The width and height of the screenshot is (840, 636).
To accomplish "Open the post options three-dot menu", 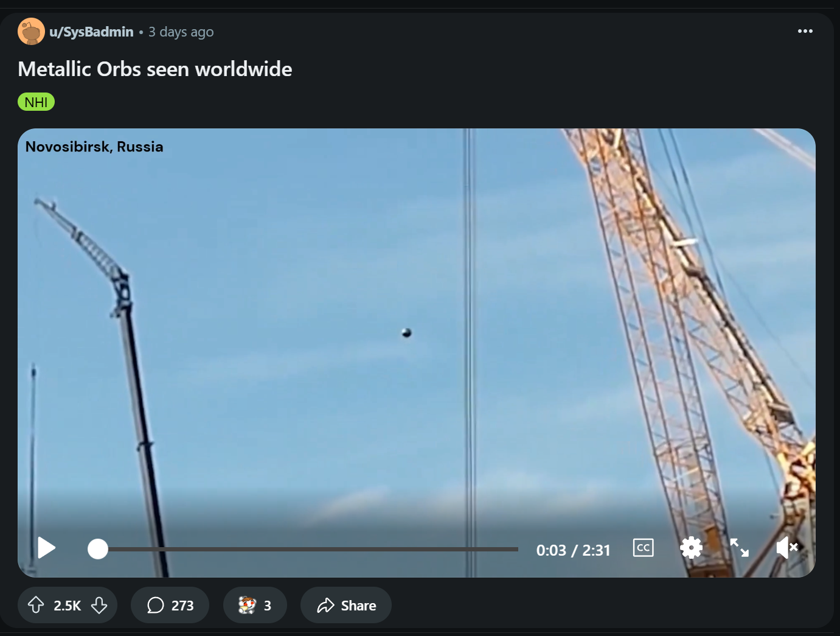I will point(805,31).
